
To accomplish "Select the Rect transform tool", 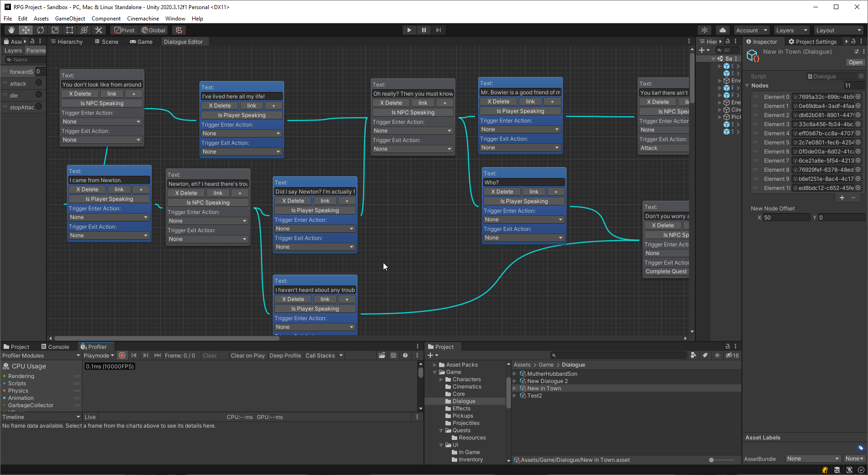I will click(70, 30).
